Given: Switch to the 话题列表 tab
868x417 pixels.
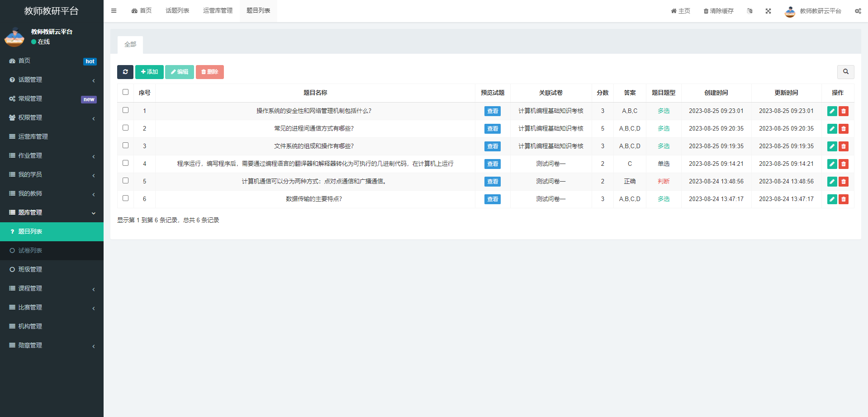Looking at the screenshot, I should [x=177, y=11].
